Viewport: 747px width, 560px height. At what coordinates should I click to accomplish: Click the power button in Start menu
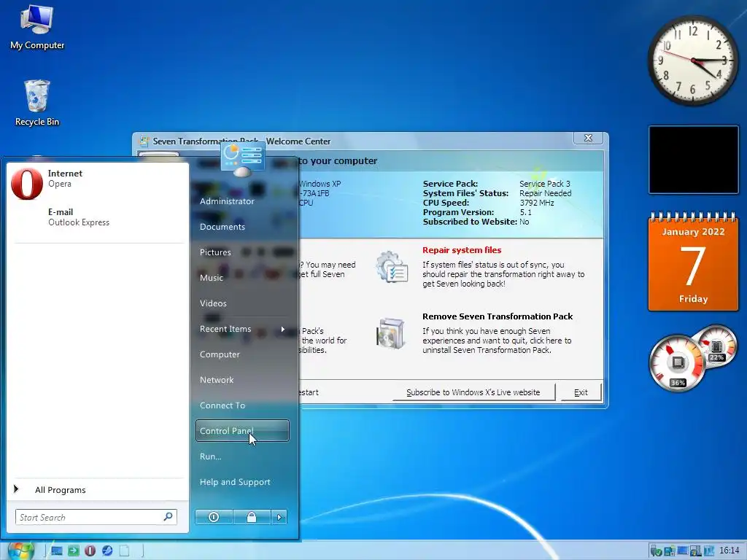click(214, 517)
